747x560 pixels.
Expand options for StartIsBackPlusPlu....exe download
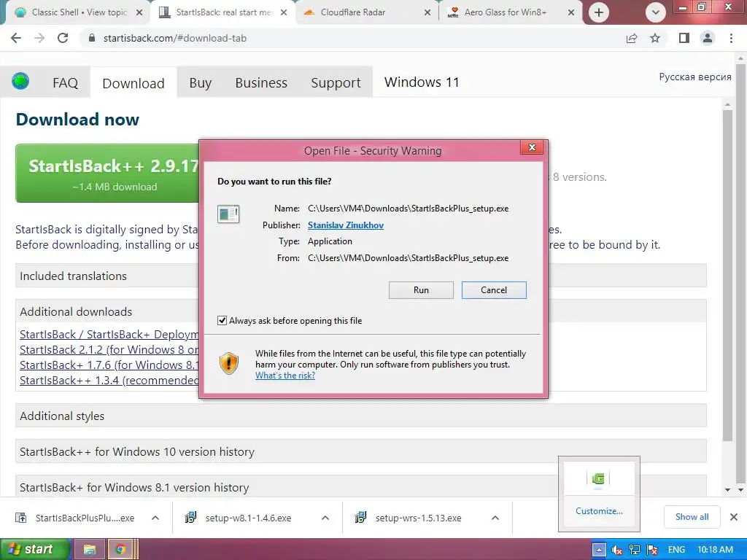pos(155,518)
